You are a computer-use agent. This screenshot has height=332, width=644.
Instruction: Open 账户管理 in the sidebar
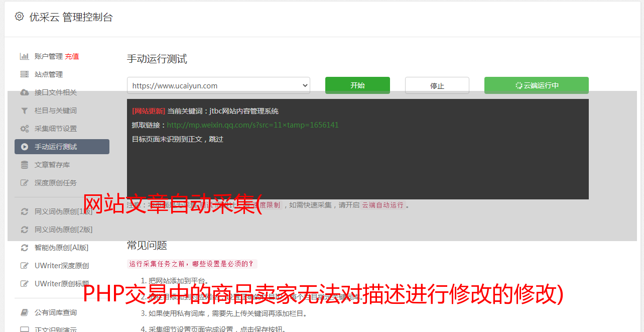[48, 56]
